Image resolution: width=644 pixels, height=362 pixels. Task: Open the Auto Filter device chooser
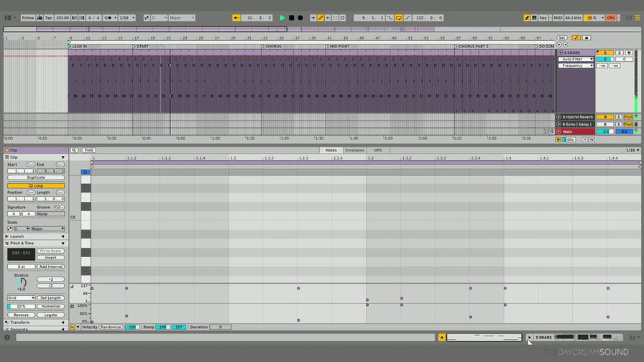coord(576,59)
